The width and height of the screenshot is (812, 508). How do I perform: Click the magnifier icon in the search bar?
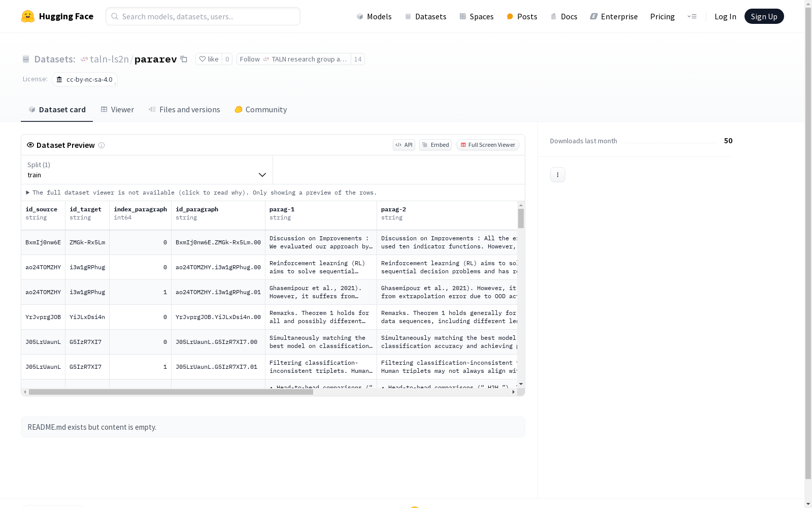pyautogui.click(x=115, y=16)
